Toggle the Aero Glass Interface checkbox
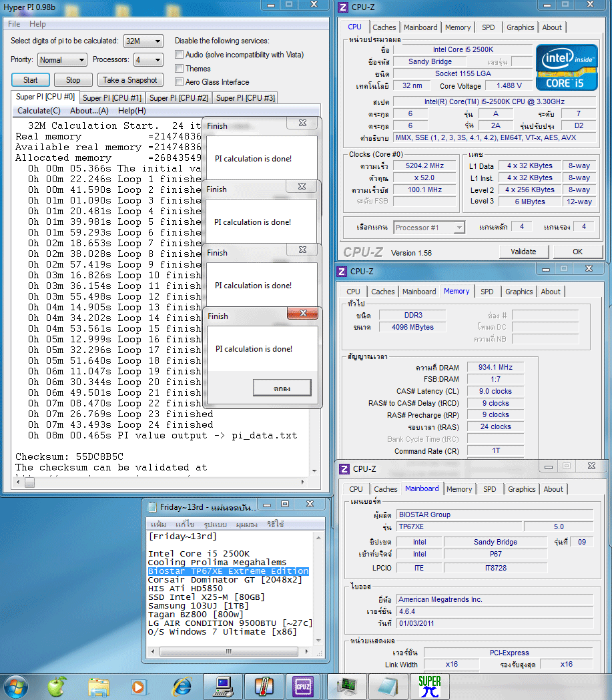612x700 pixels. coord(179,81)
